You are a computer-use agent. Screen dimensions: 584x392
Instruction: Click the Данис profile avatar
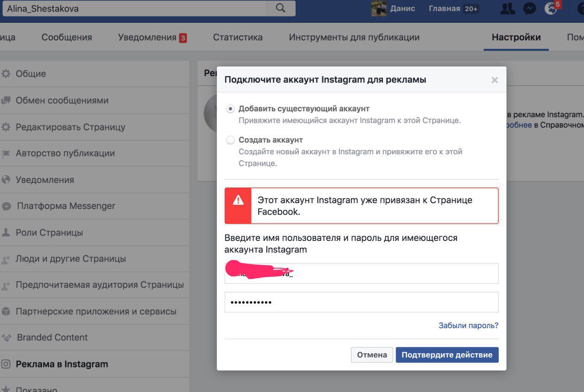(379, 9)
